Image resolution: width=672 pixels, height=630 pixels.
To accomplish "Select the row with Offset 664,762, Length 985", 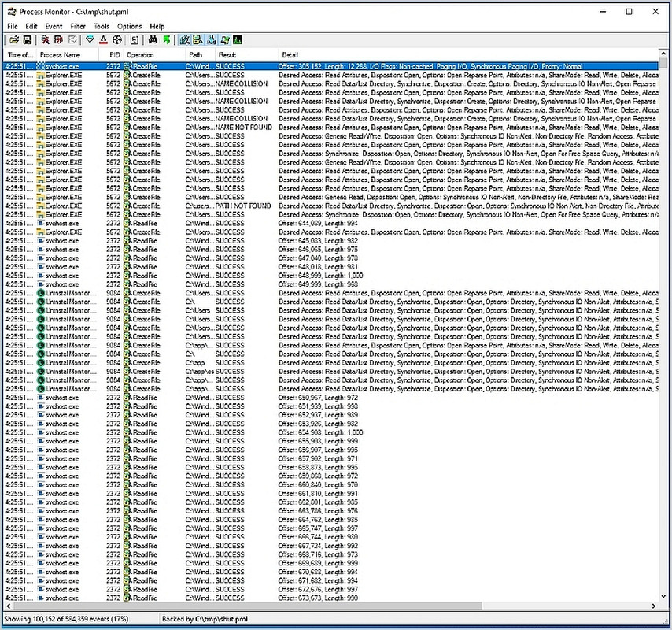I will 330,519.
